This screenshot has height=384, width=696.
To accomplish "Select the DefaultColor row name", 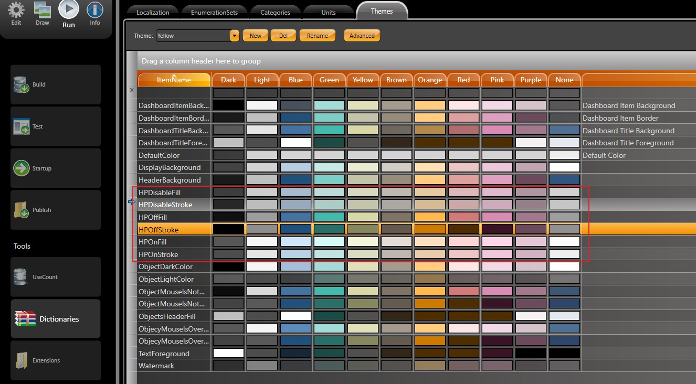I will pos(159,155).
